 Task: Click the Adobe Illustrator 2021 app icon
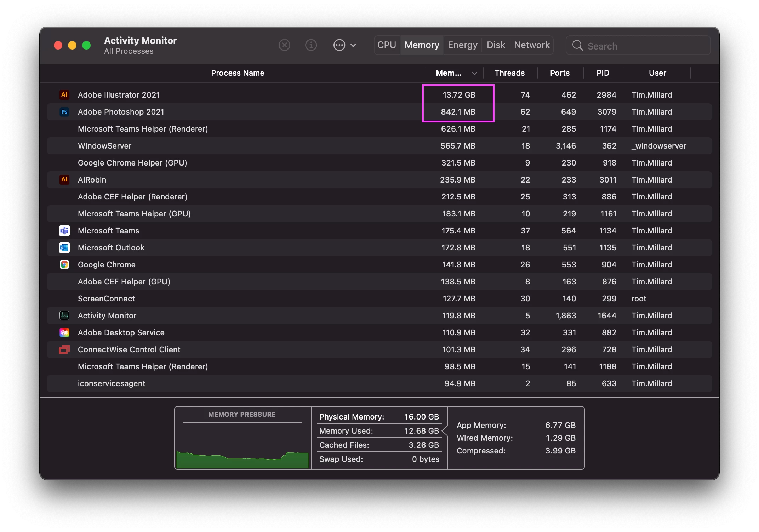click(x=64, y=95)
